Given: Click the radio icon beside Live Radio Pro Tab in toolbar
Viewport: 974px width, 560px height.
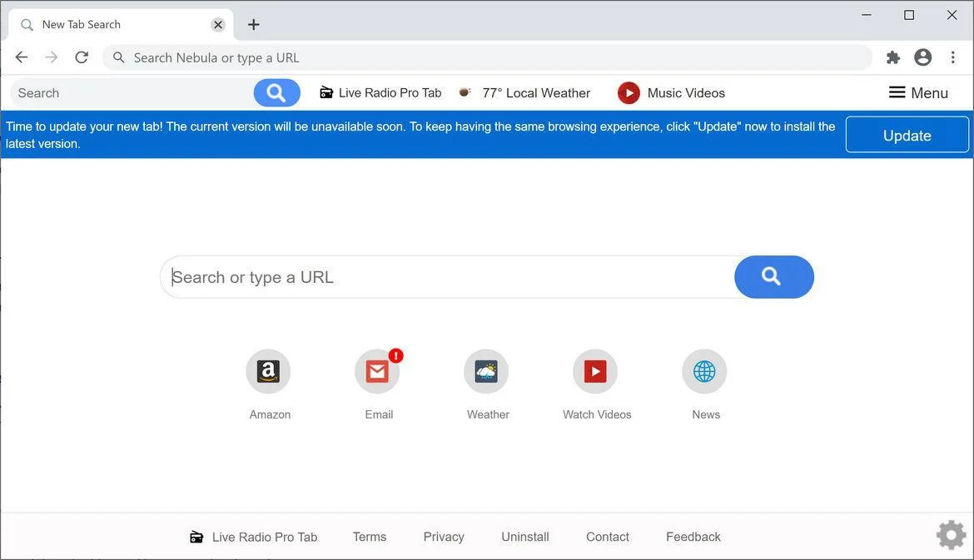Looking at the screenshot, I should 326,93.
